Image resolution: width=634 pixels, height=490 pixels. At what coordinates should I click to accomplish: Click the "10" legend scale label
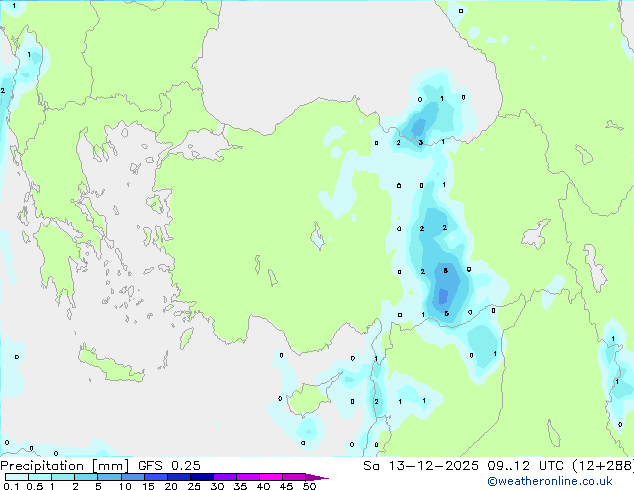[x=125, y=486]
